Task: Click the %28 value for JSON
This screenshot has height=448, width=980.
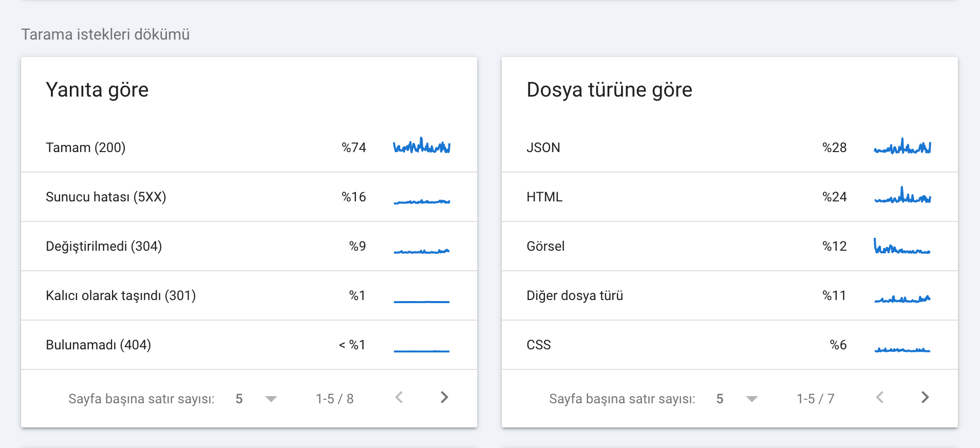Action: [x=835, y=147]
